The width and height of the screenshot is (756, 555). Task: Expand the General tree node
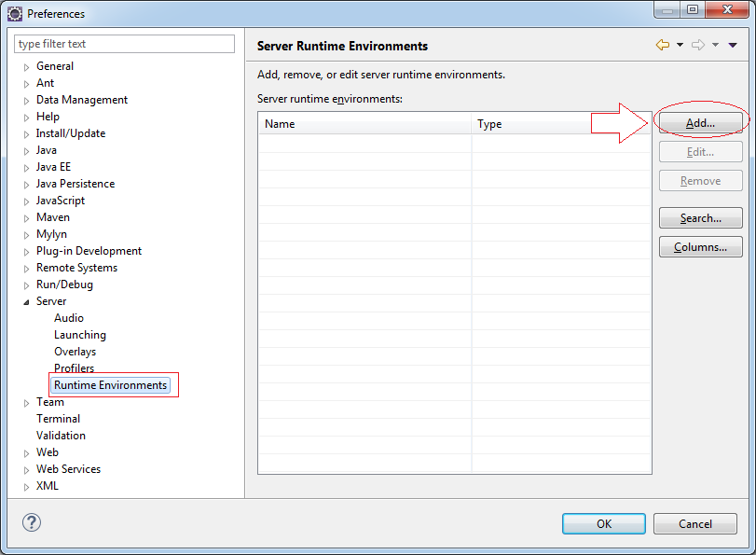(x=26, y=67)
